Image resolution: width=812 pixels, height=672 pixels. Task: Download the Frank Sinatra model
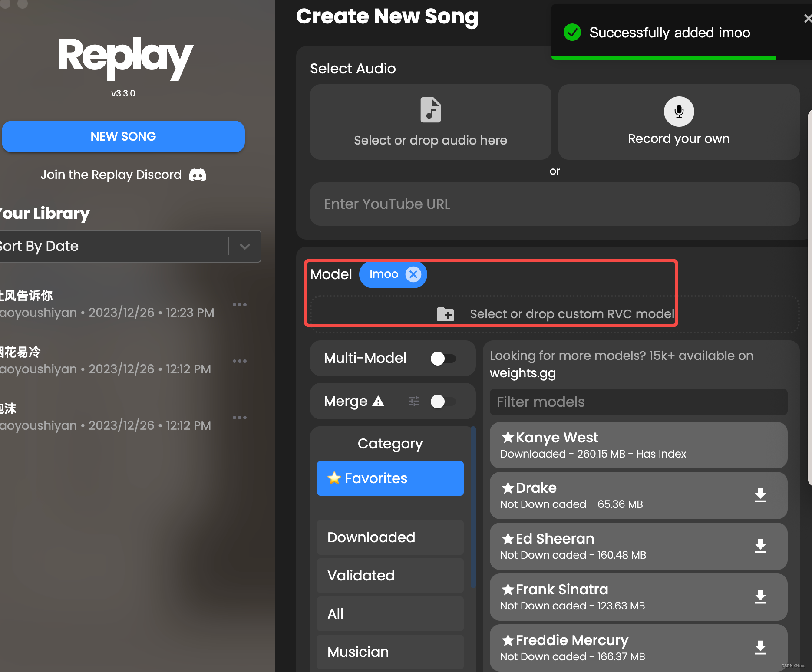click(x=760, y=597)
